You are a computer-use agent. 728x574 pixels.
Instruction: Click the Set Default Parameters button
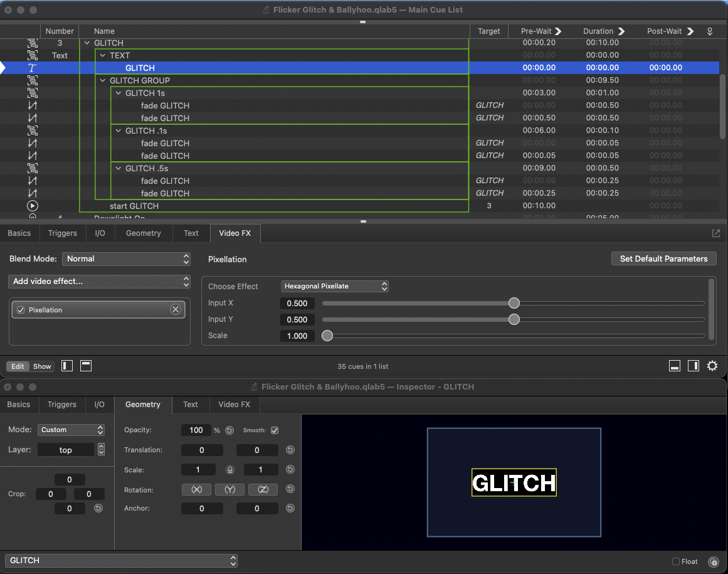pyautogui.click(x=663, y=258)
